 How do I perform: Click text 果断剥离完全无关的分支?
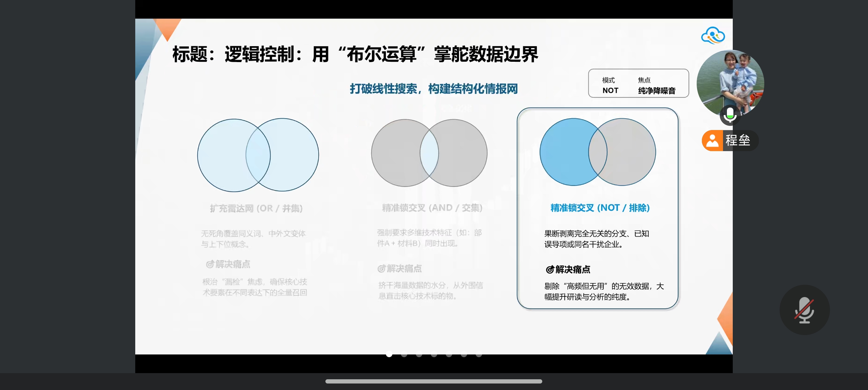pos(585,233)
